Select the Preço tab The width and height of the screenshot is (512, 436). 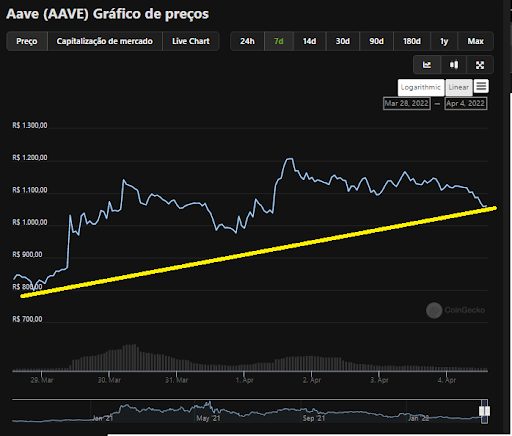(x=27, y=41)
